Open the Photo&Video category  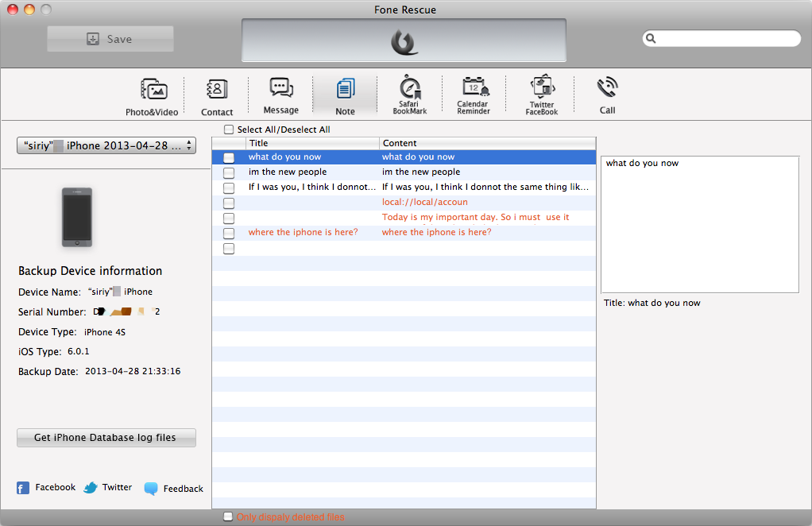[152, 97]
